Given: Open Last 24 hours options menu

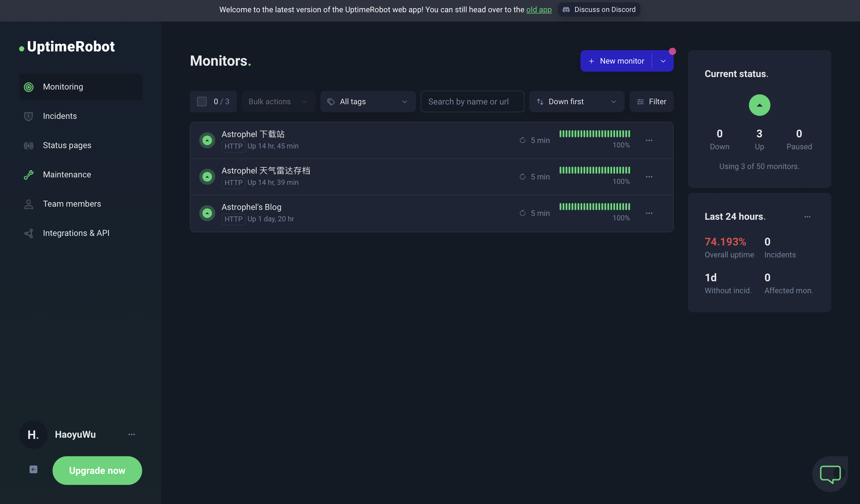Looking at the screenshot, I should click(x=807, y=217).
